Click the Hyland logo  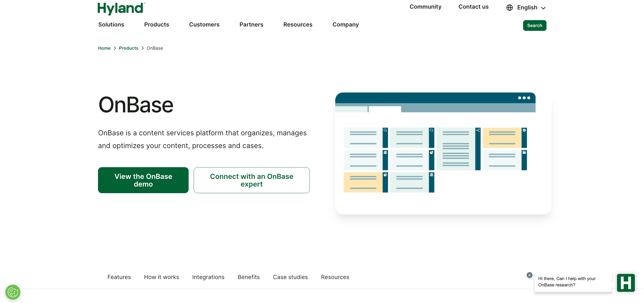[x=121, y=9]
